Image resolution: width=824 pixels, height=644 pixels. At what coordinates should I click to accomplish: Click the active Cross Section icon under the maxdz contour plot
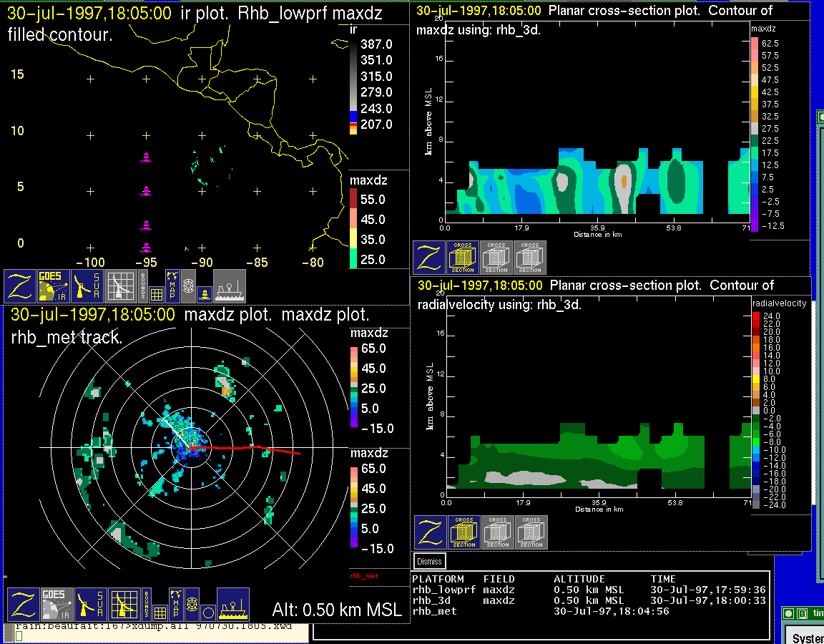tap(463, 258)
